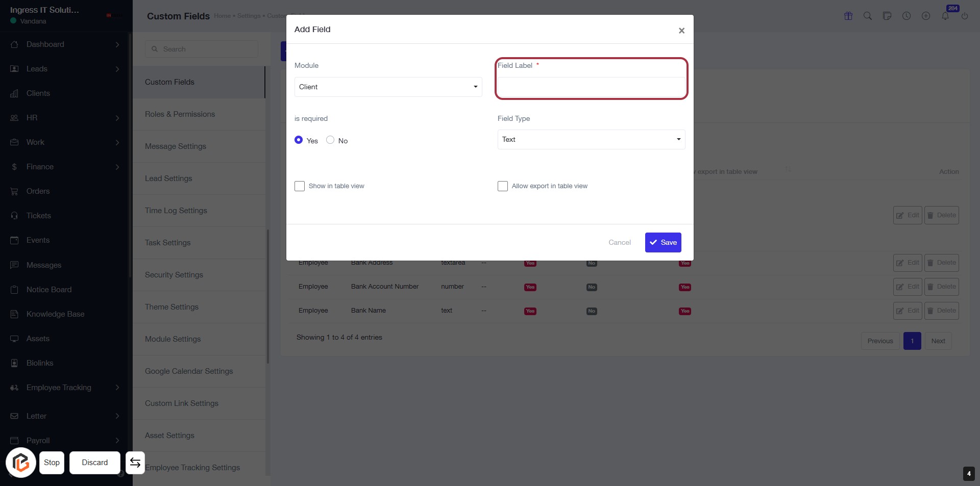Check Allow export in table view
Image resolution: width=980 pixels, height=486 pixels.
click(x=503, y=186)
